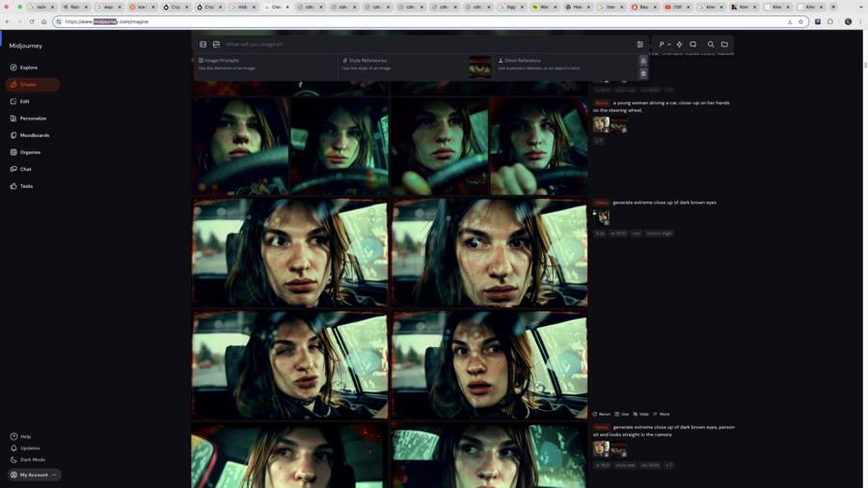Click the search magnifier icon
868x488 pixels.
pos(711,44)
